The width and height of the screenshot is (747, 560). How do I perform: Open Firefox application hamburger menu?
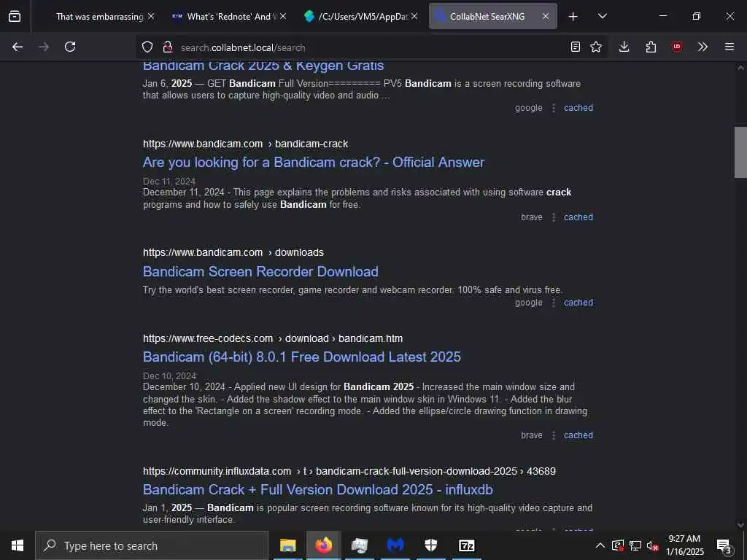(729, 47)
